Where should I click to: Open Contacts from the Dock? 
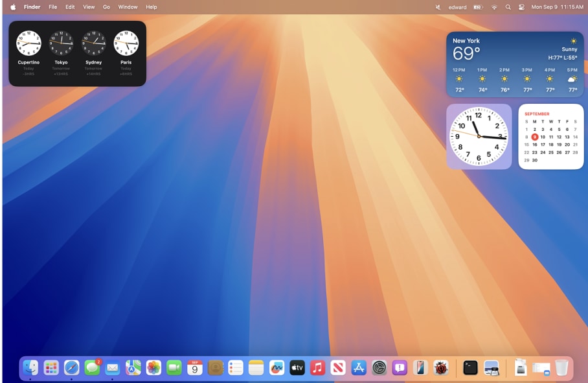pos(215,367)
